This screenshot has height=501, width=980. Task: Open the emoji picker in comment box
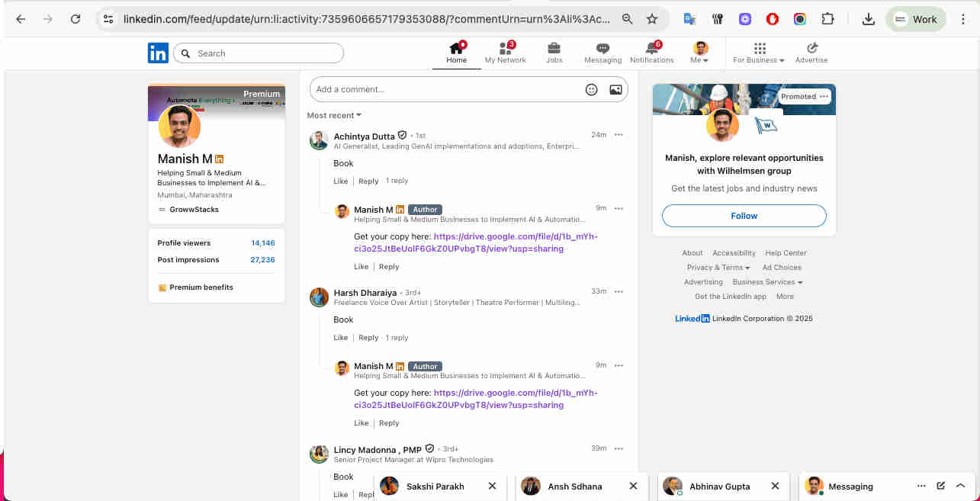(x=591, y=89)
